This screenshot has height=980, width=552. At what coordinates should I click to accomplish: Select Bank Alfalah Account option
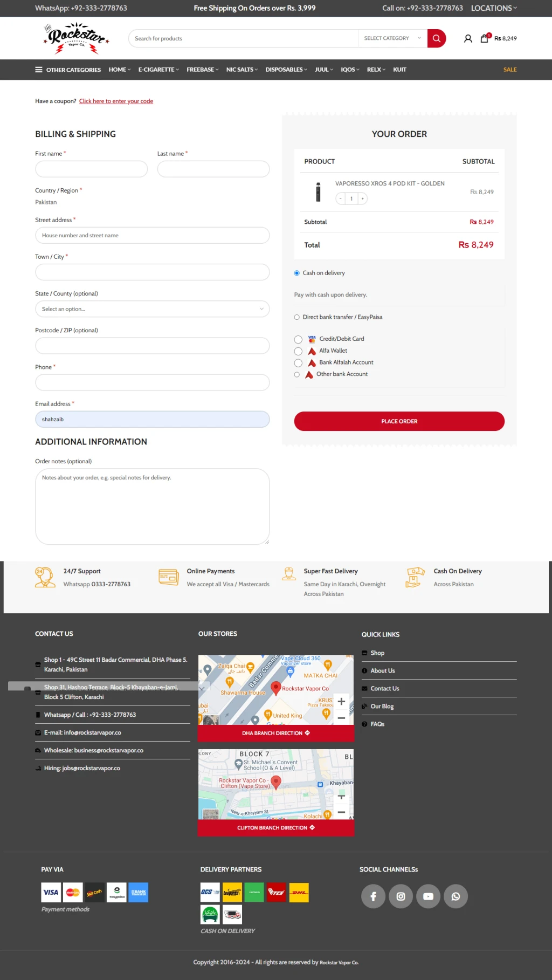click(x=298, y=363)
